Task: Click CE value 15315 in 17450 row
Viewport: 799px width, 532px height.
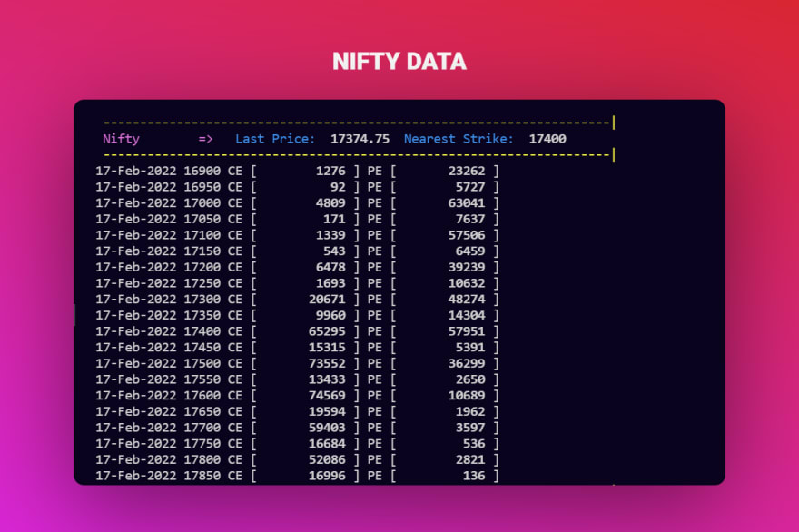Action: click(x=327, y=348)
